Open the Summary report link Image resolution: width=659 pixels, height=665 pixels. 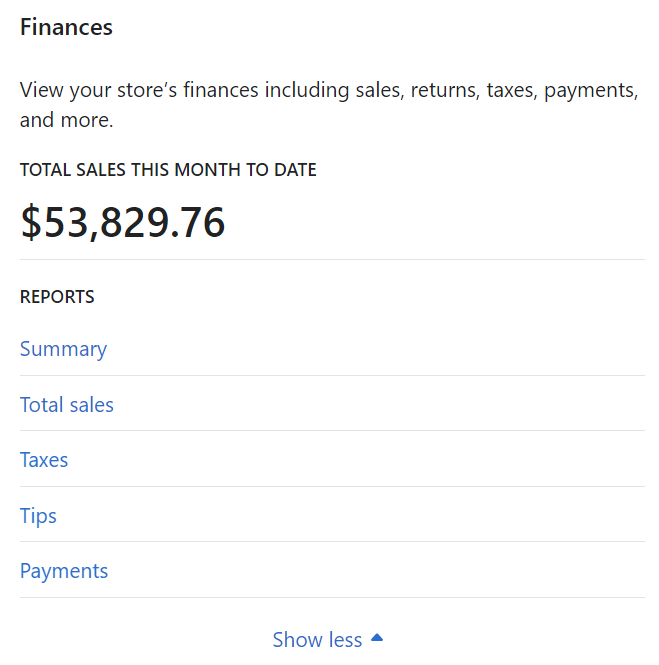tap(63, 349)
